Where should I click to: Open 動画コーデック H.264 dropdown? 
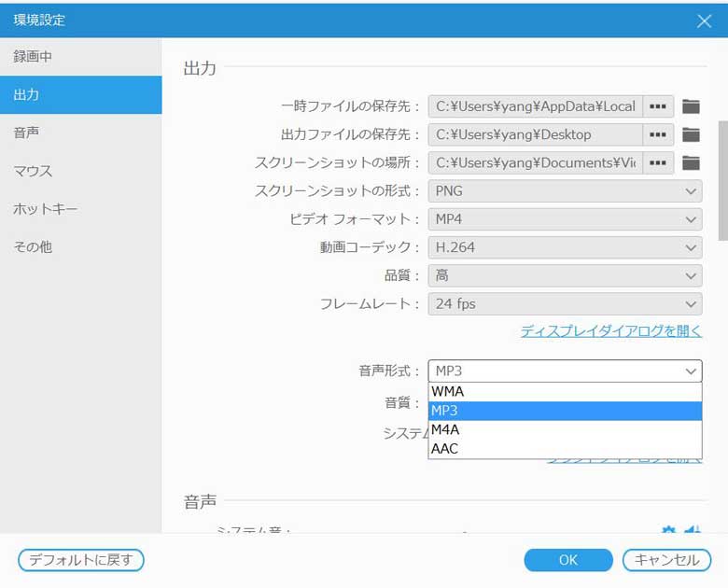[565, 247]
